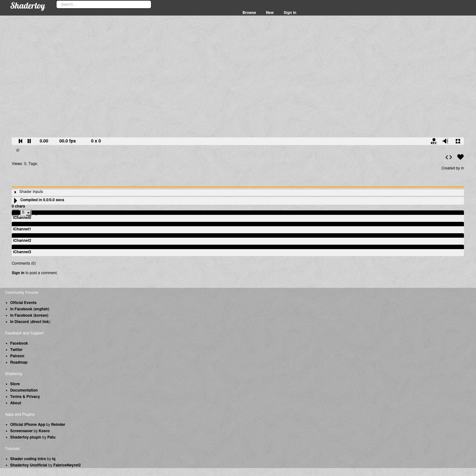Open the Screensaver link
The height and width of the screenshot is (476, 476).
click(x=21, y=431)
